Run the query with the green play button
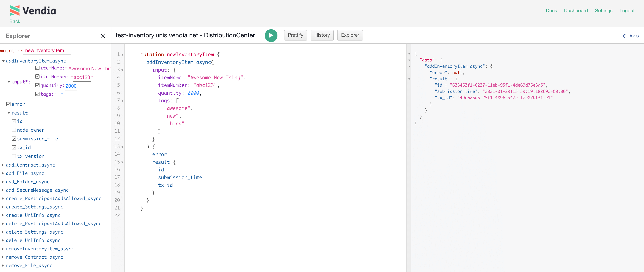Viewport: 644px width, 272px height. tap(271, 35)
